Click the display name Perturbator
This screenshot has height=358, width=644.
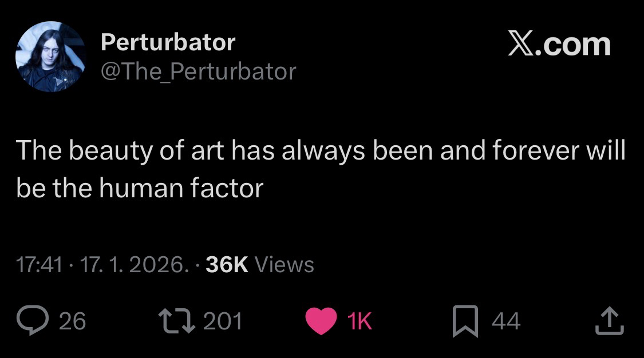(x=168, y=42)
